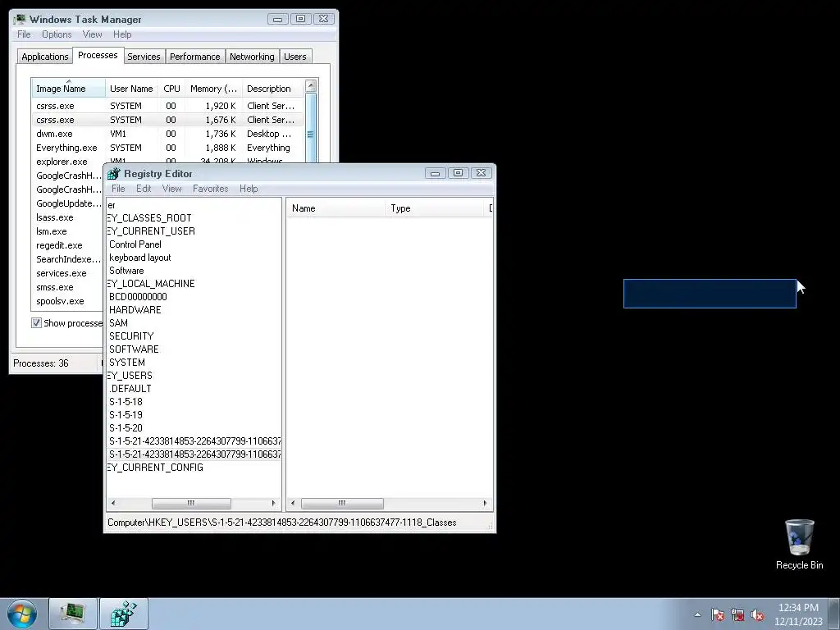
Task: Select the S-1-5-18 key
Action: click(126, 402)
